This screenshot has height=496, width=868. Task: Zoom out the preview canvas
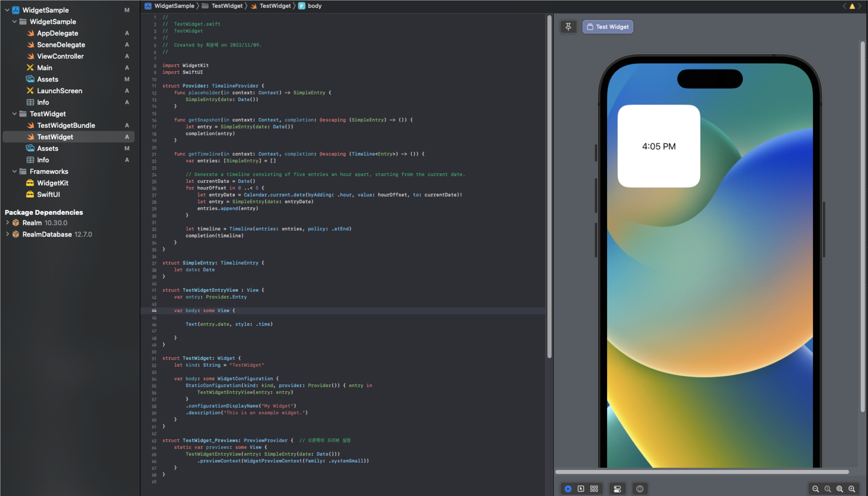(816, 489)
